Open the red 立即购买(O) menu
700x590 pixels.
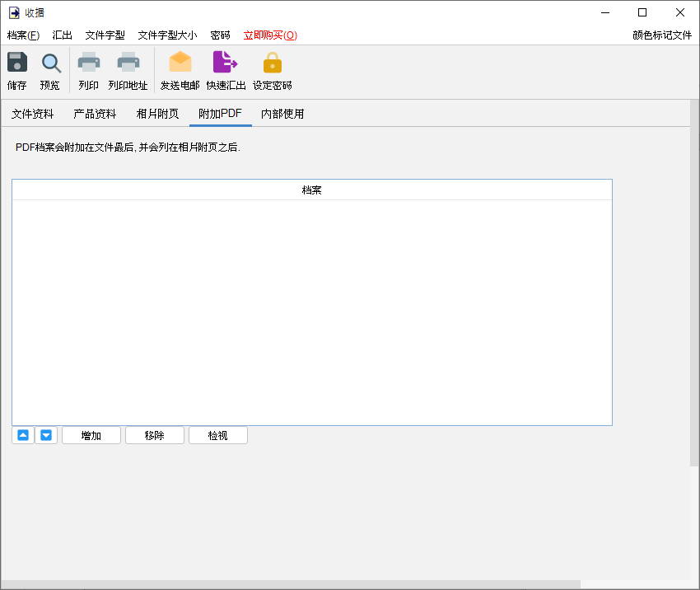click(x=270, y=35)
